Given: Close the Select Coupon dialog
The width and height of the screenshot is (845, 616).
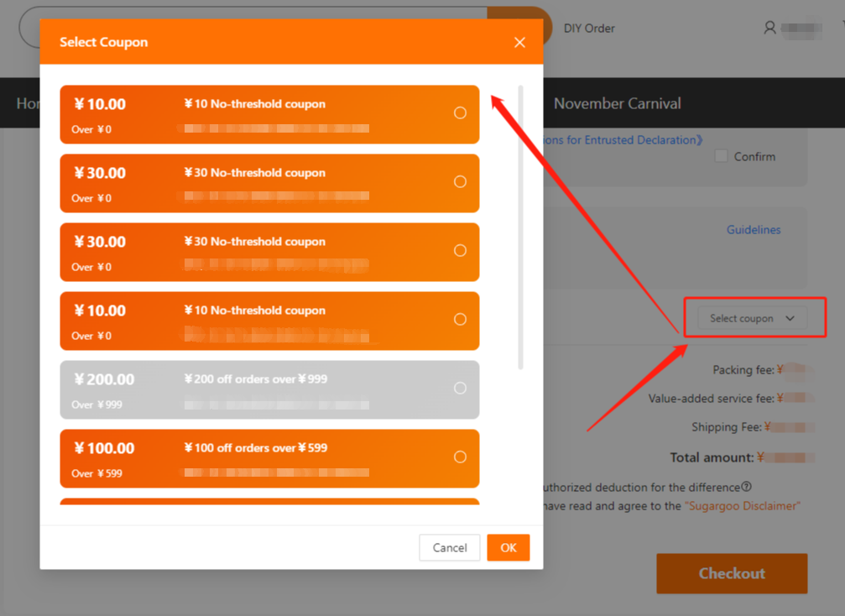Looking at the screenshot, I should click(x=519, y=43).
